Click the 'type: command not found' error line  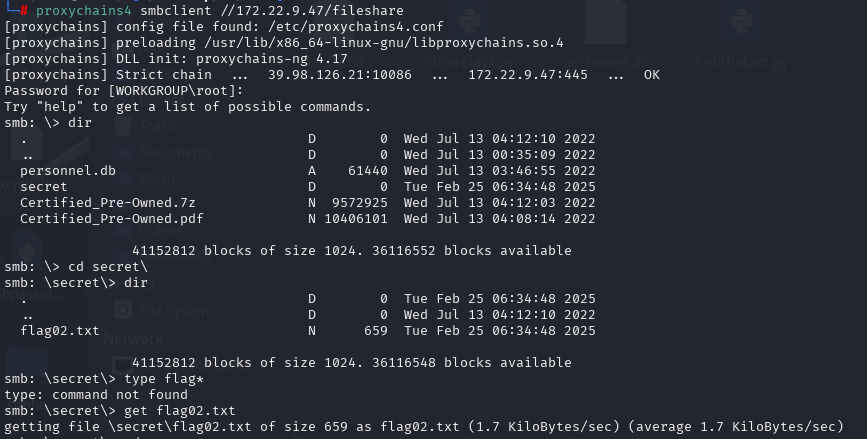click(99, 395)
